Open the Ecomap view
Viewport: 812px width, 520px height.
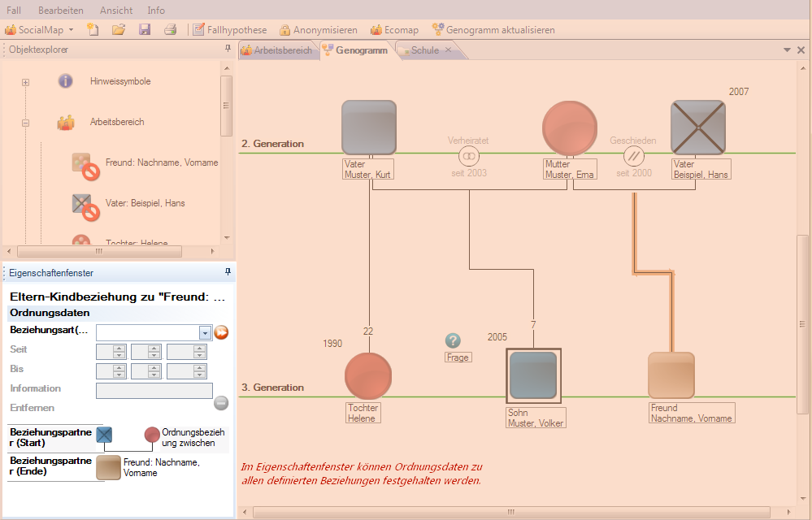(394, 30)
